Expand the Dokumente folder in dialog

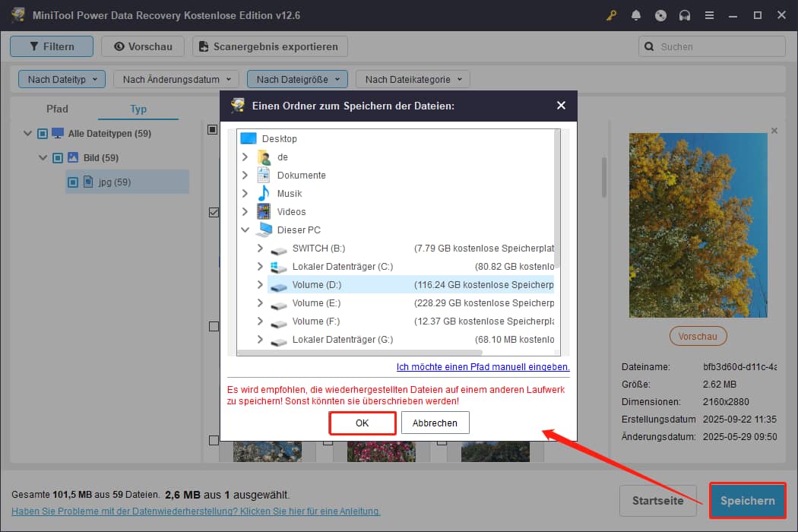pyautogui.click(x=245, y=175)
